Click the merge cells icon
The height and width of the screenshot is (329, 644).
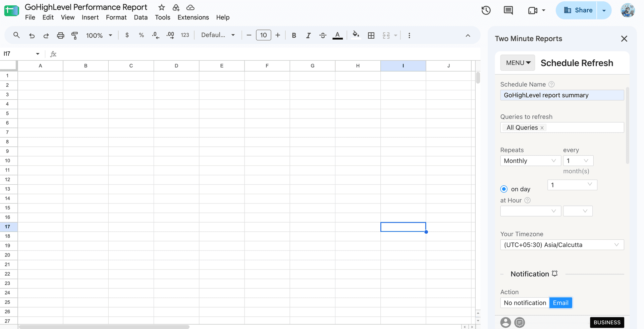coord(386,35)
